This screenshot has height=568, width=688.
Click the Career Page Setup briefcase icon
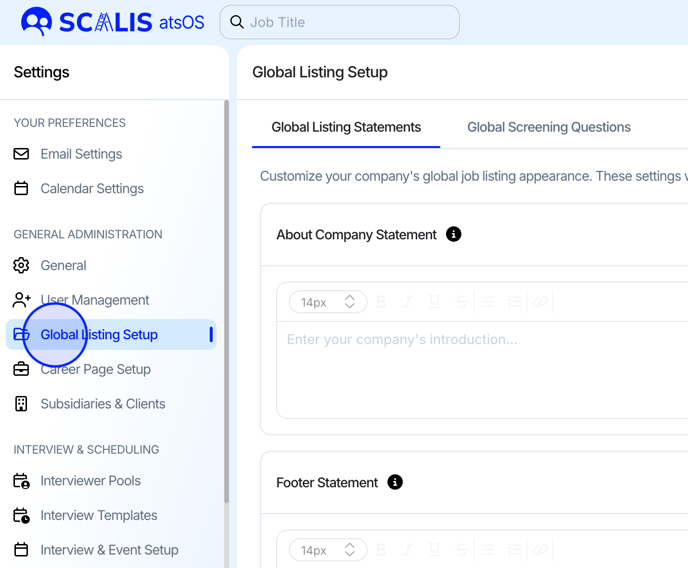pos(21,369)
